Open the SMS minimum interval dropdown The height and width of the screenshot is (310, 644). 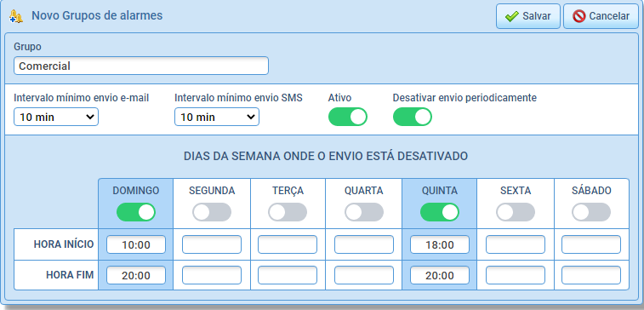(217, 117)
